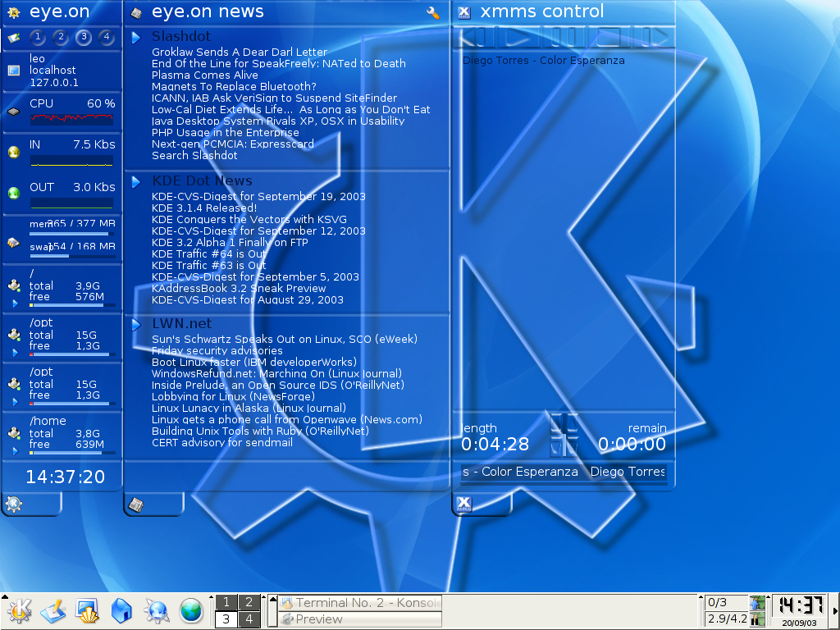
Task: Switch to virtual desktop 2 in eye.on
Action: click(61, 37)
